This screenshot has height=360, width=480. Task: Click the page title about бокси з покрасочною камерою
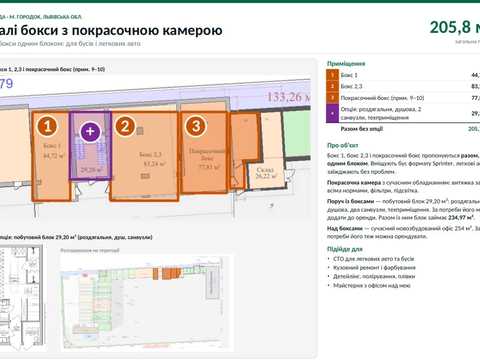(111, 30)
